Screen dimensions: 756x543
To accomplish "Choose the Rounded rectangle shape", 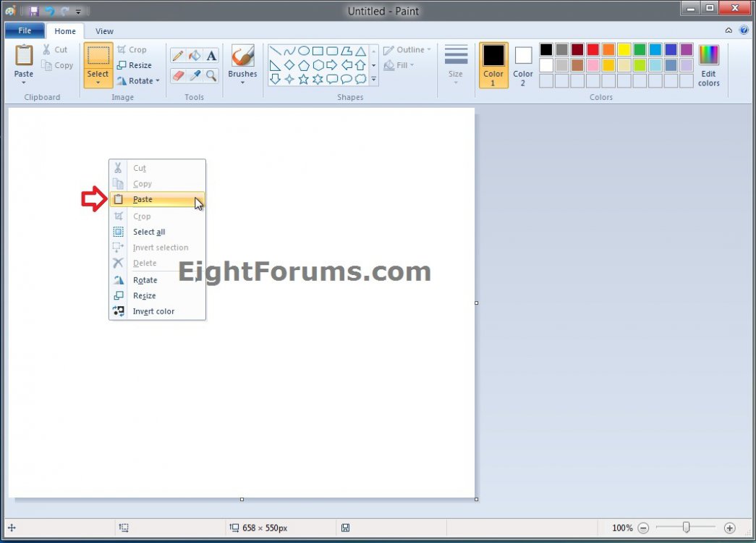I will pyautogui.click(x=332, y=51).
